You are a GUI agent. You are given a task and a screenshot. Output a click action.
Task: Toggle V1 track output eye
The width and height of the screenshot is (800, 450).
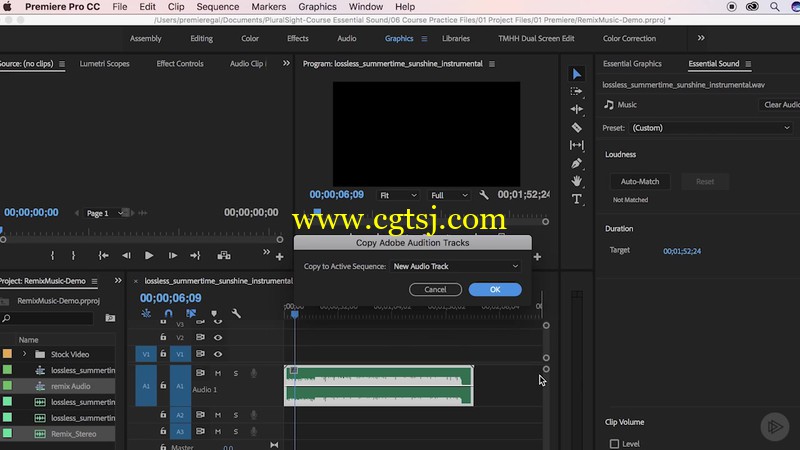click(x=218, y=354)
